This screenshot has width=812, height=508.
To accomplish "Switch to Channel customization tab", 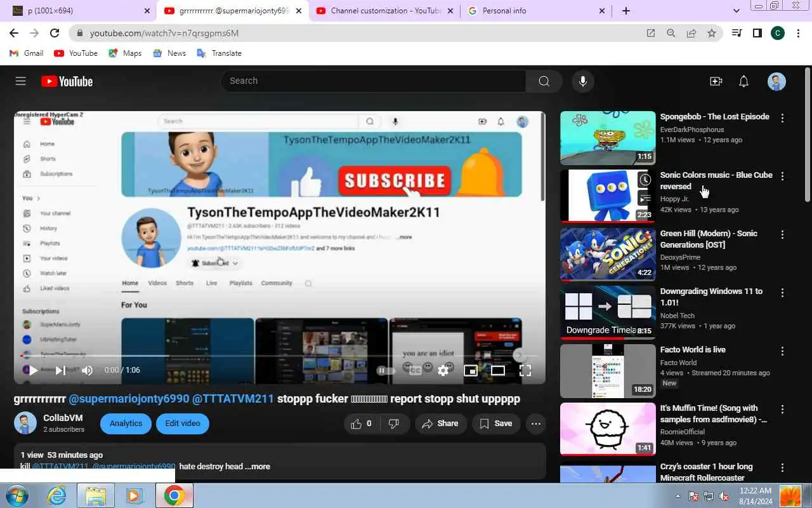I will [385, 11].
